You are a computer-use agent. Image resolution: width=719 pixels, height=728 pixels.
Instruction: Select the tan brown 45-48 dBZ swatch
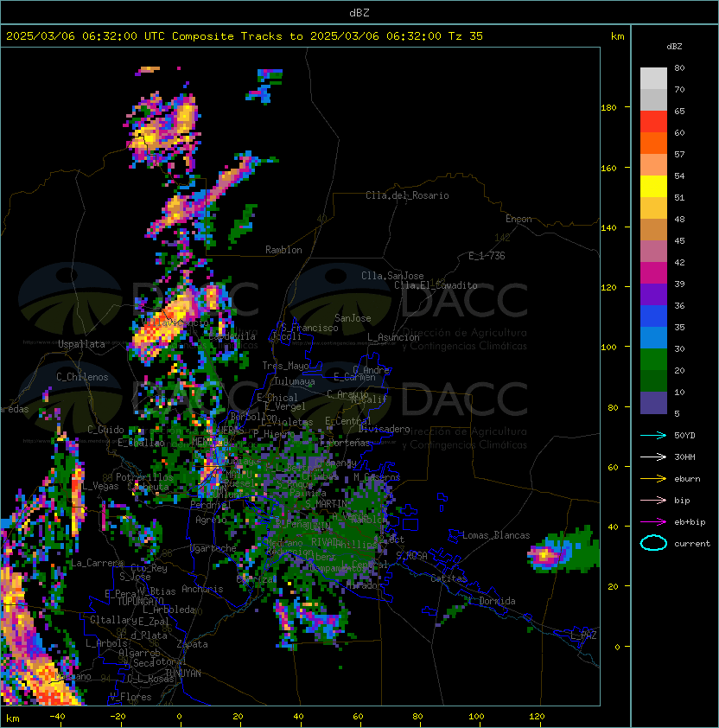[x=653, y=230]
